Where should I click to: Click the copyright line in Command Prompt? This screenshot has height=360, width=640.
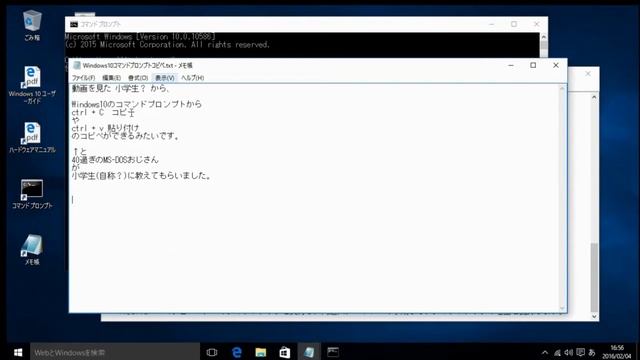pos(168,45)
